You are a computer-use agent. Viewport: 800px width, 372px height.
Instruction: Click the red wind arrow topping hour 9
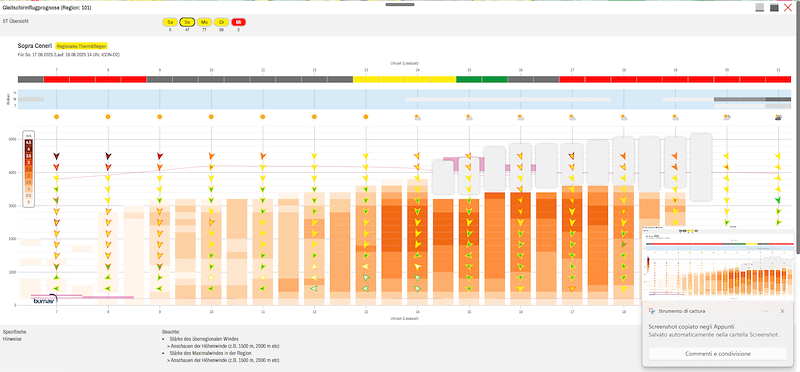coord(160,156)
